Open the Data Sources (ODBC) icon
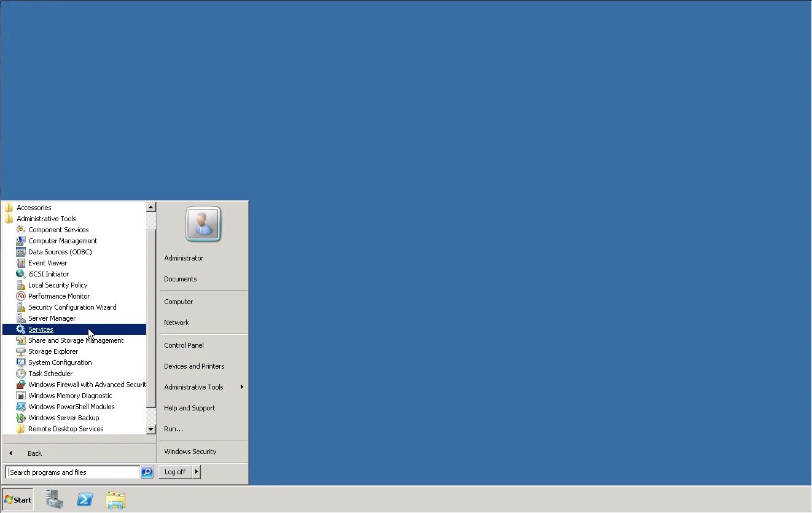812x513 pixels. click(21, 252)
